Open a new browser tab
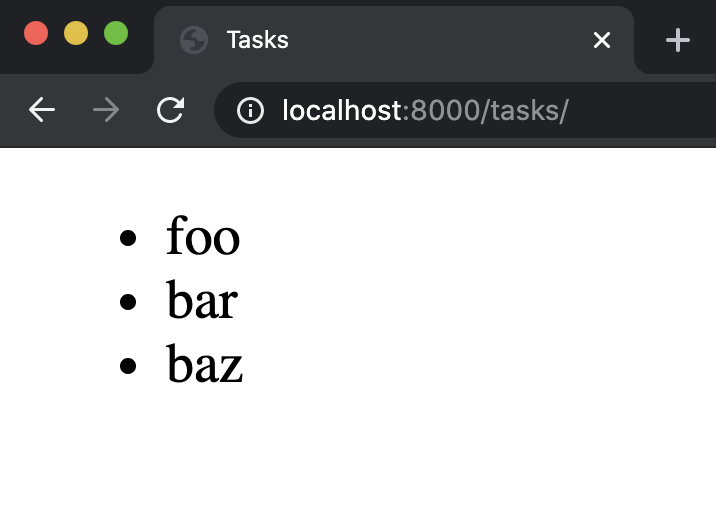This screenshot has height=518, width=716. pos(678,40)
